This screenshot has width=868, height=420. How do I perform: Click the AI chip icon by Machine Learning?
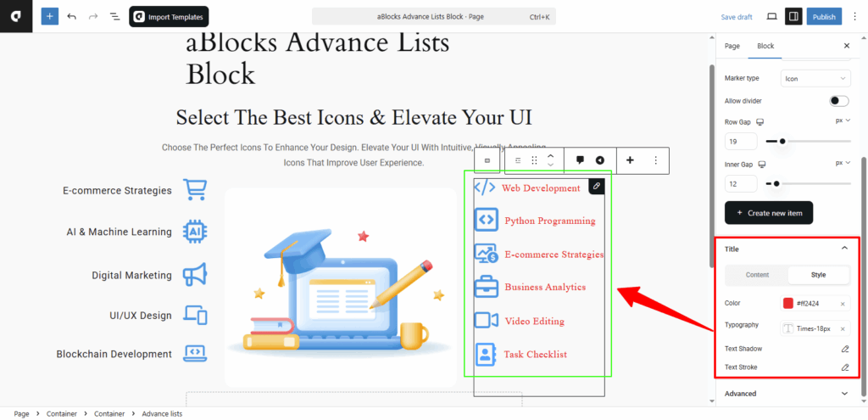click(x=196, y=232)
